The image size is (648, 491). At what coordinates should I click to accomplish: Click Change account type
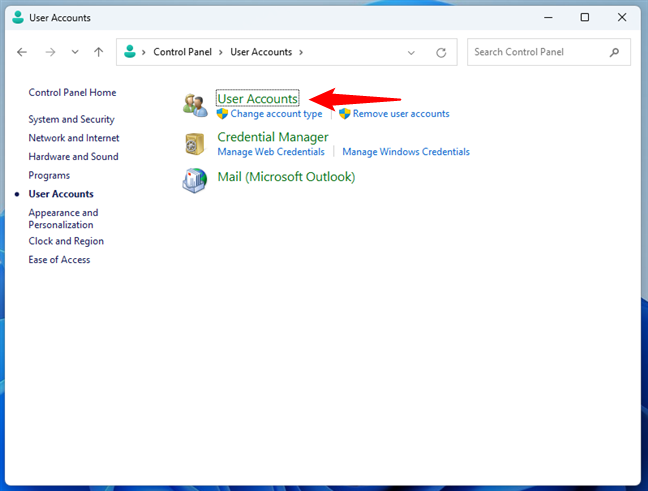pos(276,114)
